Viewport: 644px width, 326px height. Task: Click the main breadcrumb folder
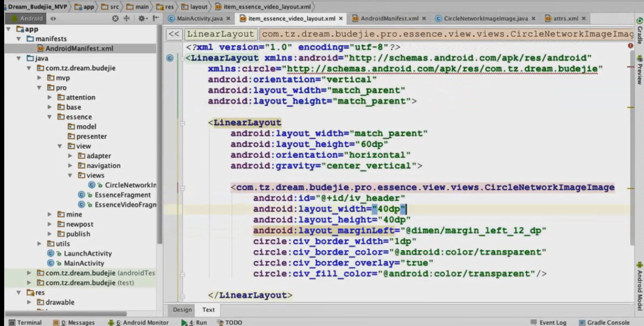(138, 7)
